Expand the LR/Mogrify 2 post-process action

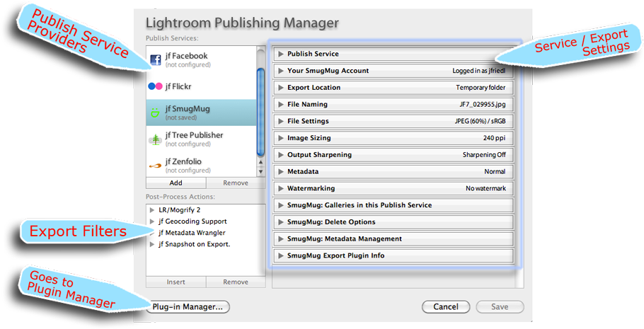pos(152,210)
